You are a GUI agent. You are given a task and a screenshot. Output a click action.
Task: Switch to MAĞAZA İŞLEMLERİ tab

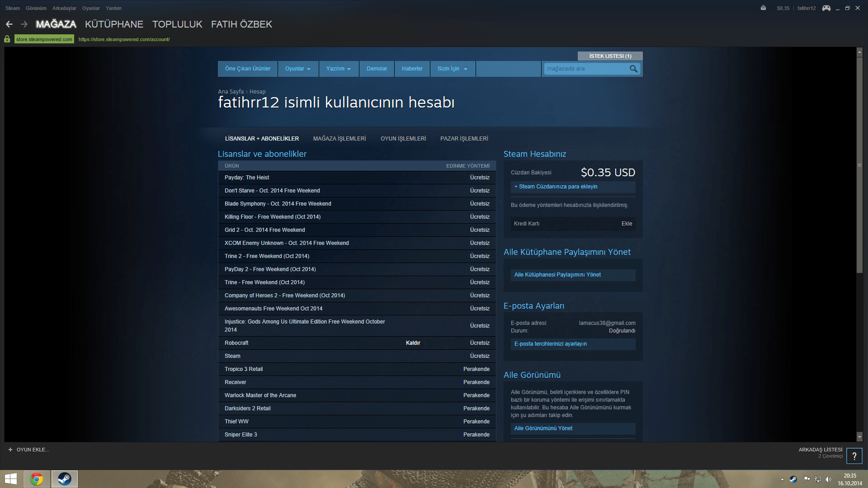(x=339, y=139)
